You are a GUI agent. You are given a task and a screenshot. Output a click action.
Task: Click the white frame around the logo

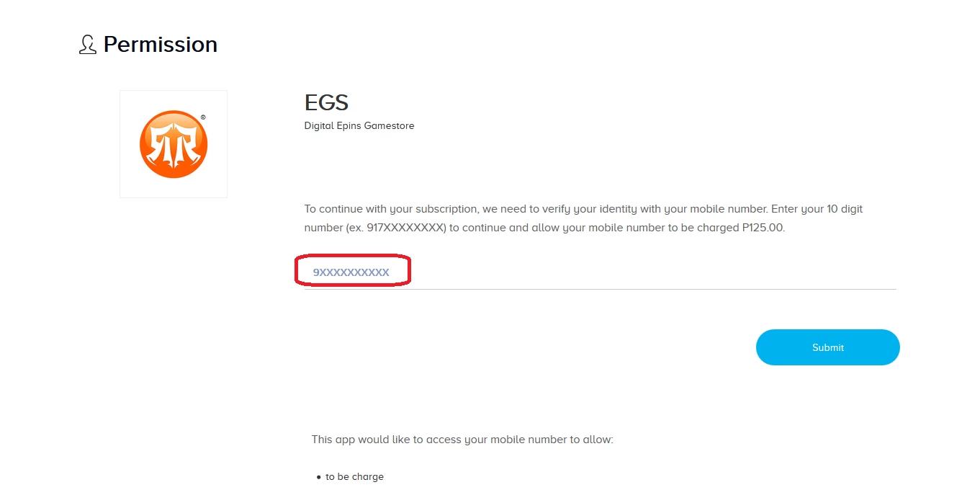(174, 144)
